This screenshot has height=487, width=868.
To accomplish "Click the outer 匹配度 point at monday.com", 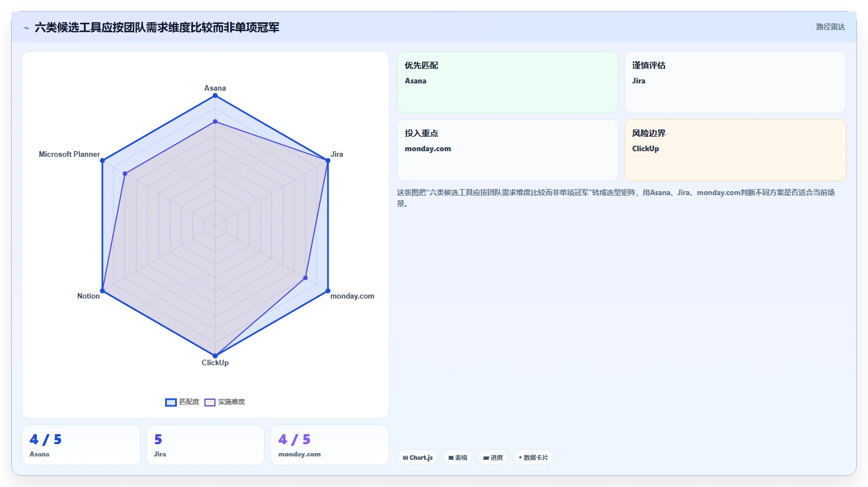I will [x=328, y=291].
